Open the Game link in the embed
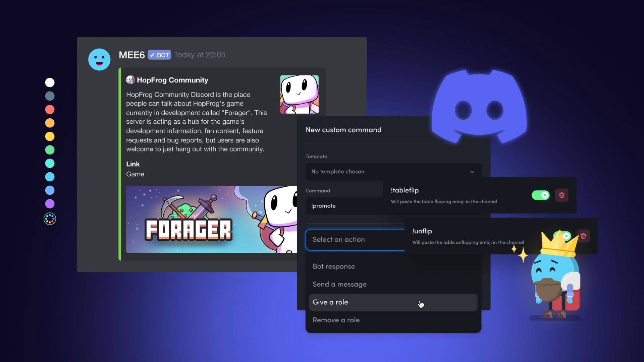The height and width of the screenshot is (362, 644). [x=135, y=174]
